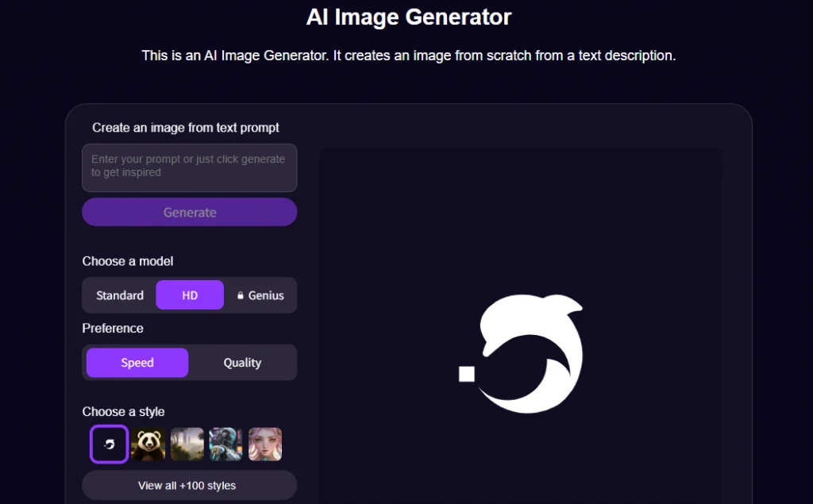Image resolution: width=813 pixels, height=504 pixels.
Task: Click inside the prompt text field
Action: coord(189,167)
